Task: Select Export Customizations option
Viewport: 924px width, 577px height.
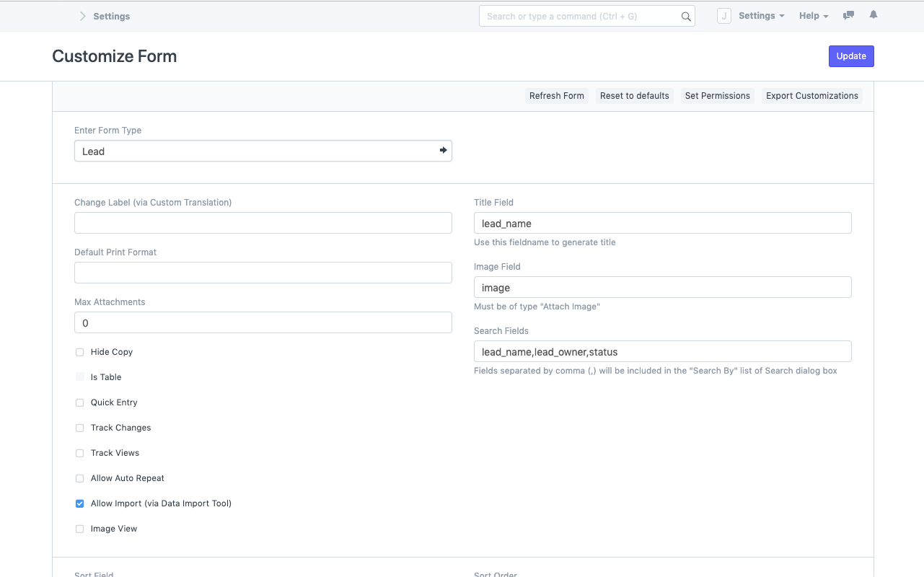Action: pyautogui.click(x=811, y=96)
